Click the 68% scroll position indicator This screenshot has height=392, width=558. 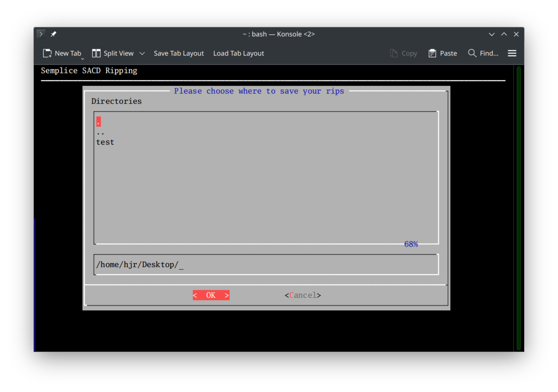[x=411, y=244]
